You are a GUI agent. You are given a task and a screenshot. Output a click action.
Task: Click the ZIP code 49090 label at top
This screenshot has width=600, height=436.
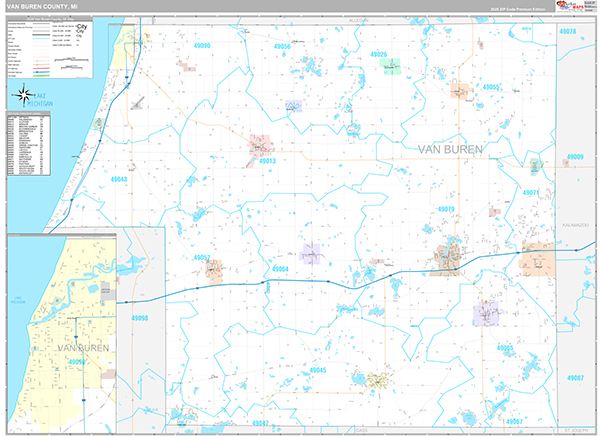point(203,46)
